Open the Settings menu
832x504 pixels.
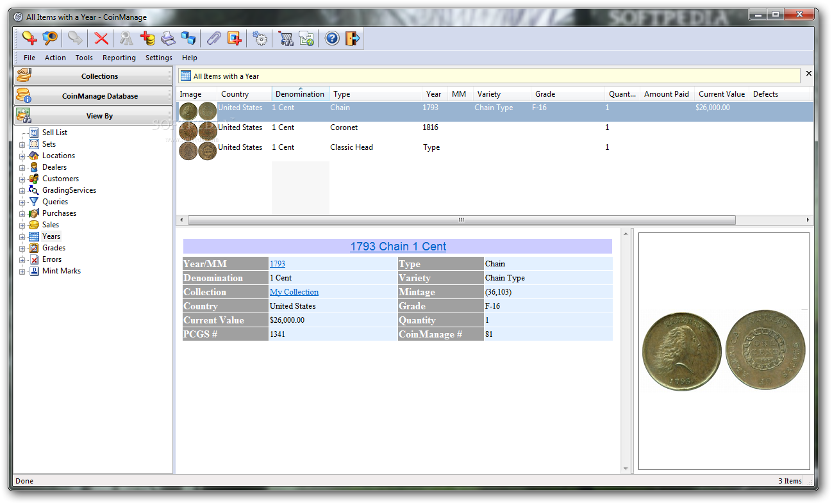(159, 58)
